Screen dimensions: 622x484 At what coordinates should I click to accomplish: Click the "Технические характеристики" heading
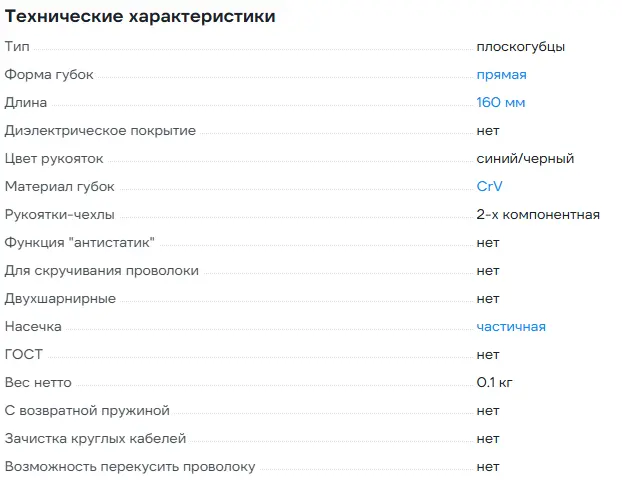click(140, 17)
